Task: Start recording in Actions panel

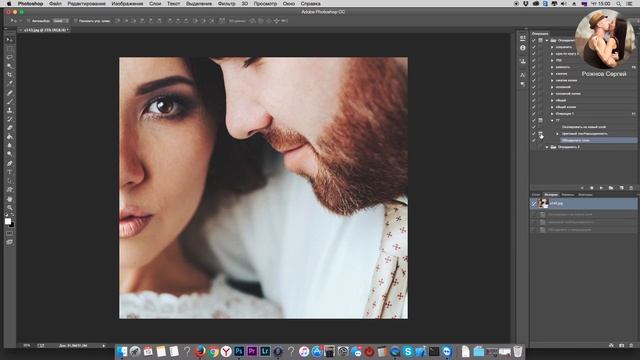Action: (592, 188)
